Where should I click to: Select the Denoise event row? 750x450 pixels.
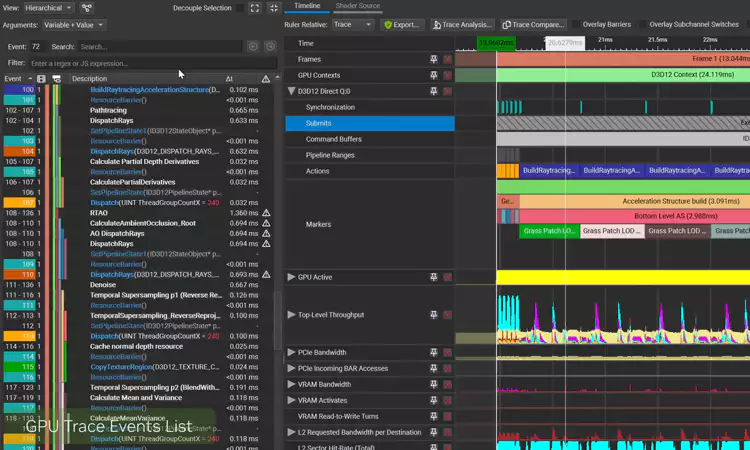pos(137,285)
